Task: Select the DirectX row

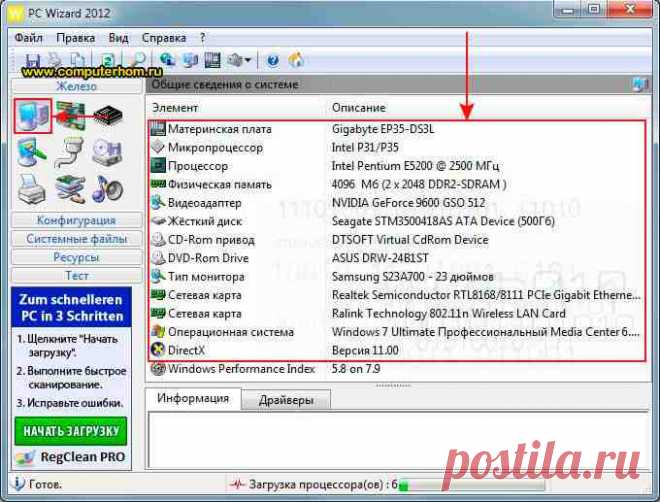Action: click(x=397, y=350)
